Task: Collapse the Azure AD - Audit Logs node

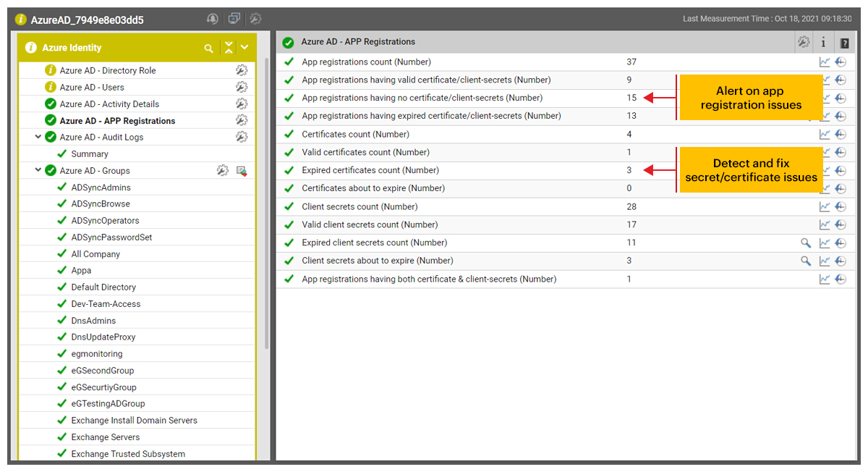Action: pos(38,137)
